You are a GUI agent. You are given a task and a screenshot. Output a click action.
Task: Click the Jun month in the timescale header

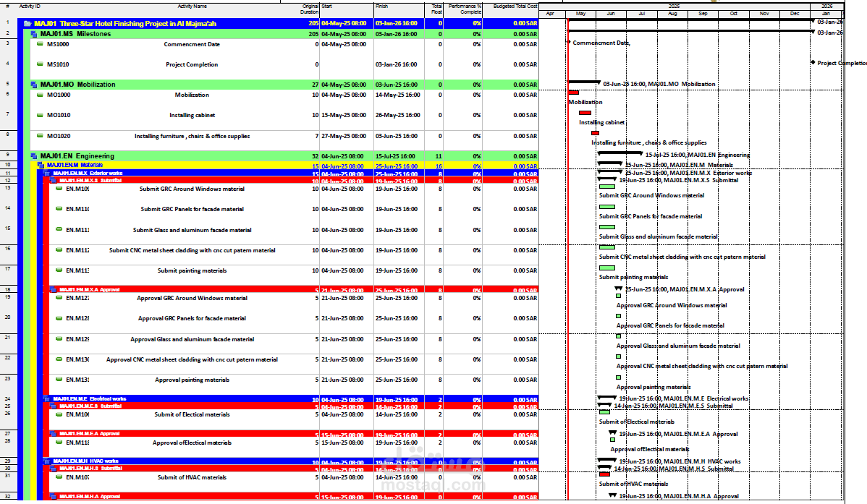[x=610, y=13]
